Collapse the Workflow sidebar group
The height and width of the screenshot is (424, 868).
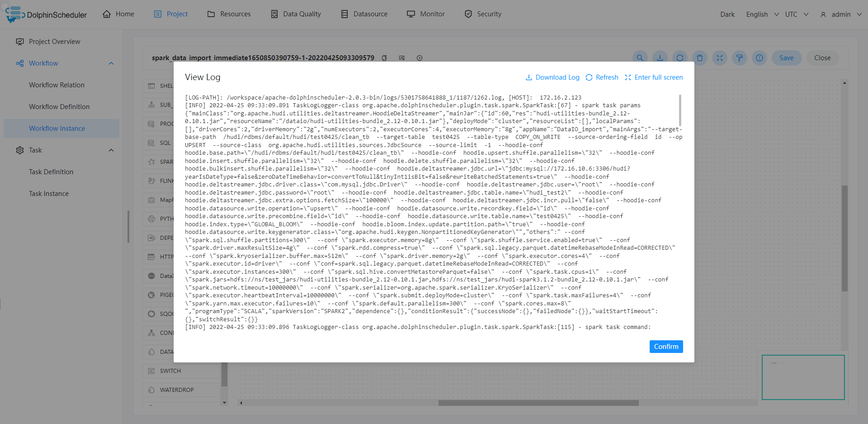pos(111,63)
